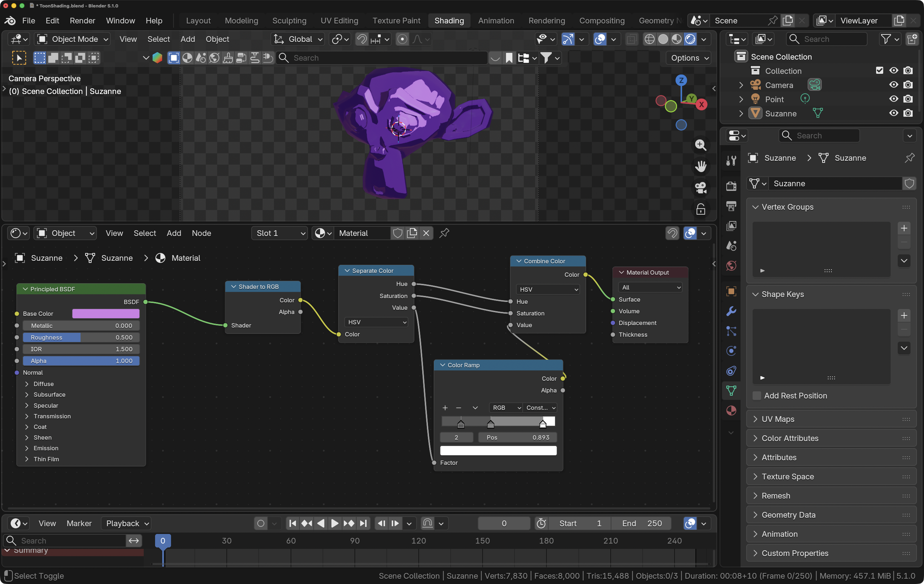Screen dimensions: 924x584
Task: Open the Physics properties tab icon
Action: [x=731, y=351]
